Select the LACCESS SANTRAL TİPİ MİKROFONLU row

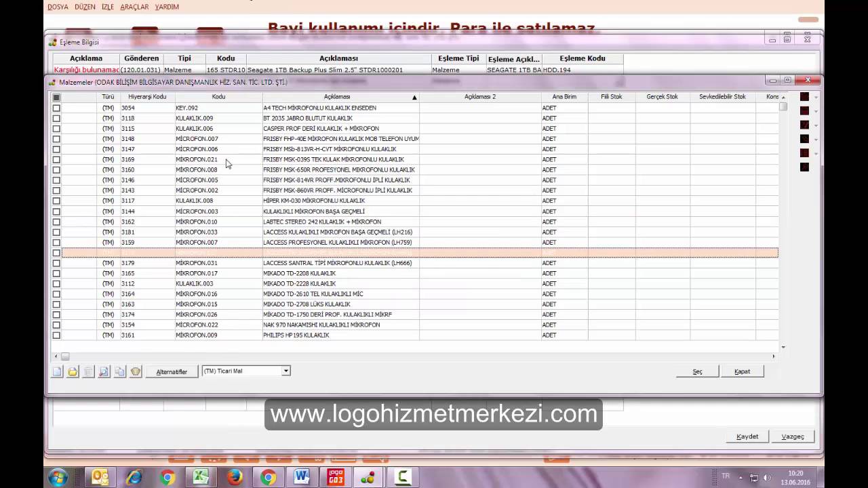[x=420, y=263]
